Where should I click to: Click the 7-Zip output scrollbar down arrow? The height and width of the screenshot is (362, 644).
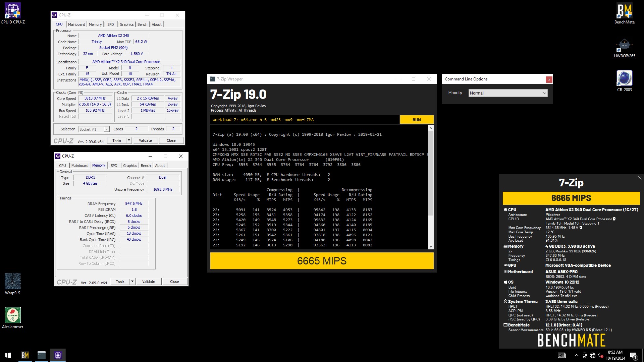point(431,247)
